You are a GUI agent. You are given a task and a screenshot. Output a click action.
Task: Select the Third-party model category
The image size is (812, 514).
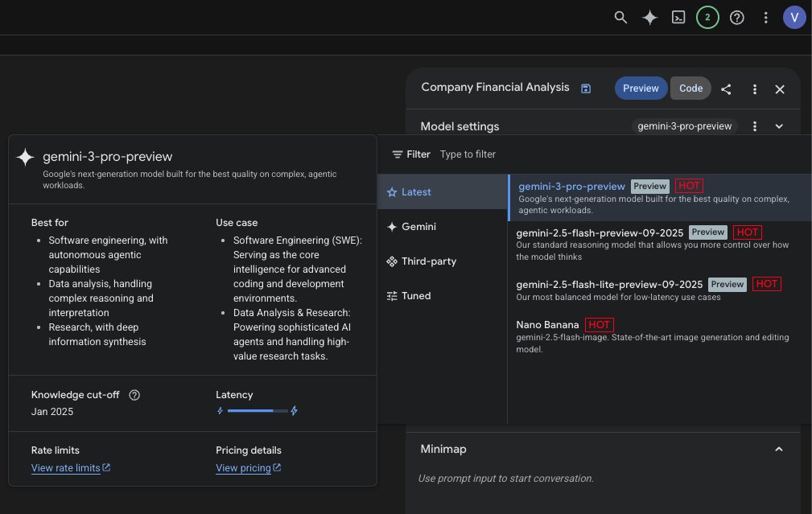pos(443,261)
